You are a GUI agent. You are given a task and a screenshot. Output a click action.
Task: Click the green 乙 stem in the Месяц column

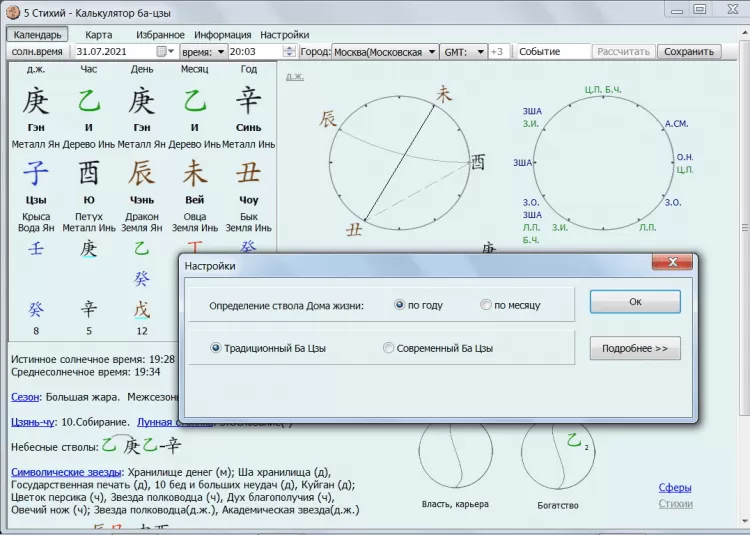[x=195, y=100]
